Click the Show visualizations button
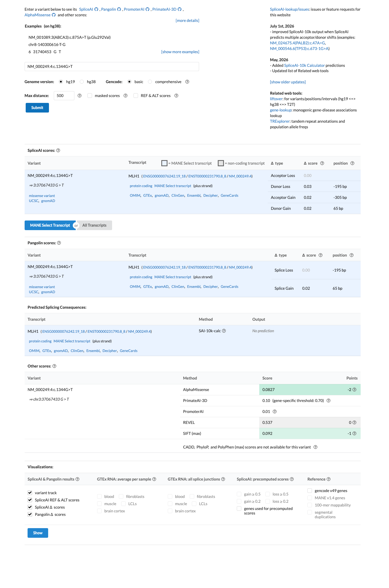 click(x=38, y=533)
